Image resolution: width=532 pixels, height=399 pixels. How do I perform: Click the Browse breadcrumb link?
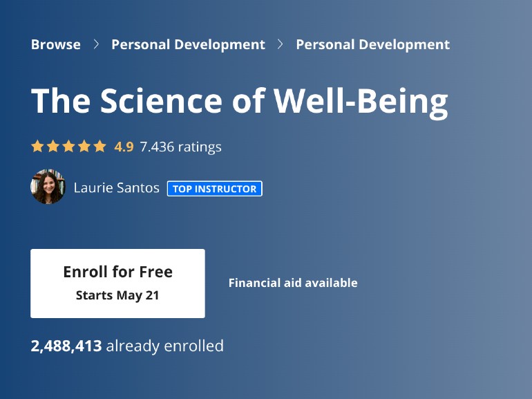pyautogui.click(x=55, y=45)
